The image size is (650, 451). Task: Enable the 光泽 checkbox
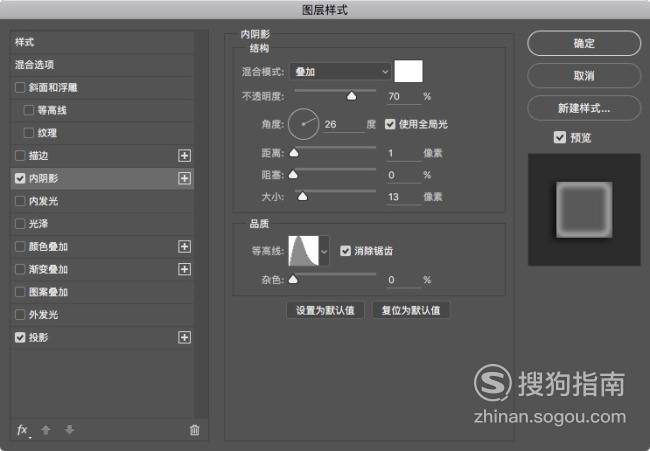[20, 224]
